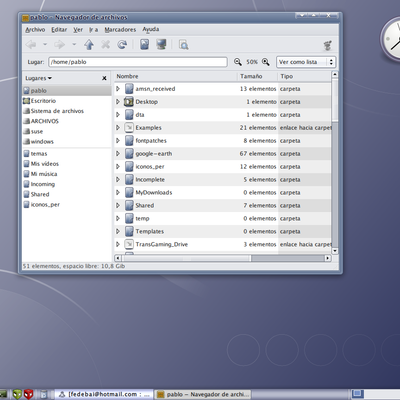Go up one folder level
Image resolution: width=400 pixels, height=400 pixels.
[89, 44]
